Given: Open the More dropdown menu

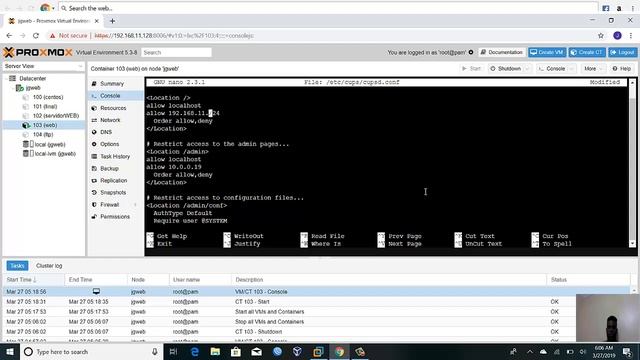Looking at the screenshot, I should [x=593, y=69].
